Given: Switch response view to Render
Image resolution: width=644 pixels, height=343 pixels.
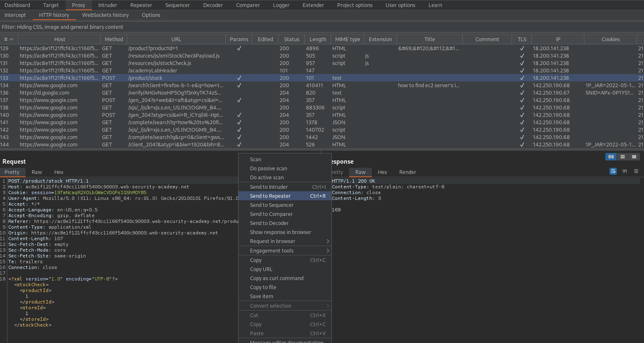Looking at the screenshot, I should point(408,172).
